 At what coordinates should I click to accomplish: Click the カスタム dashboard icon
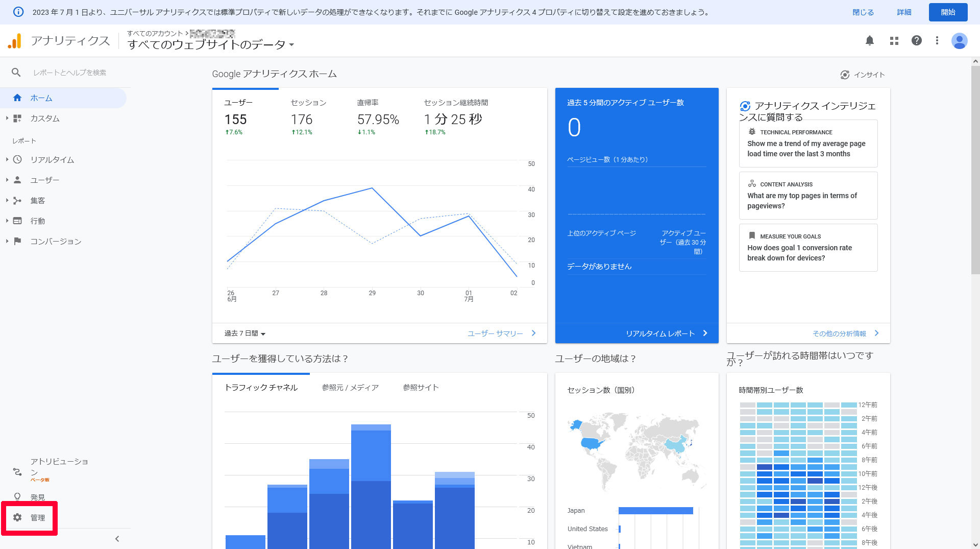(x=17, y=118)
